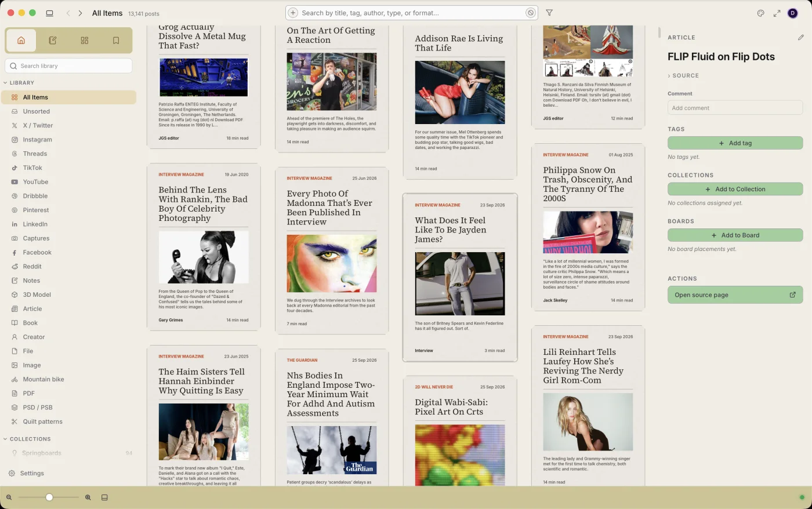Click the Add tag button
Viewport: 812px width, 509px height.
coord(735,143)
